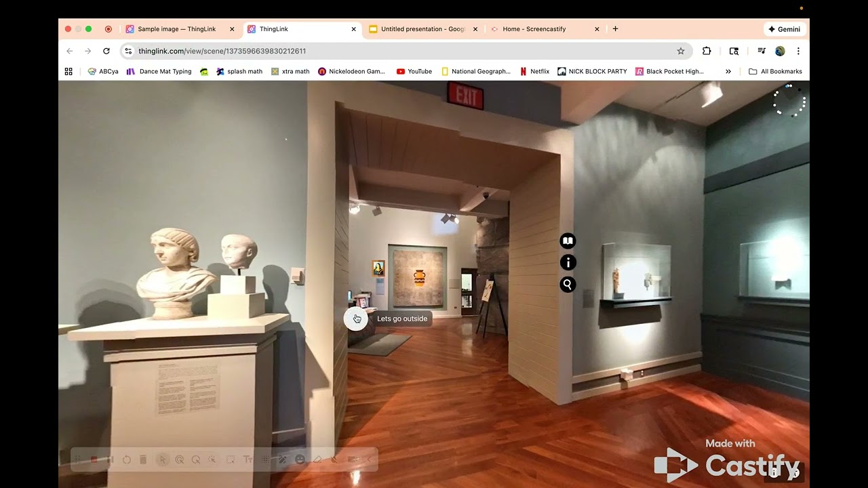
Task: Go back in browser history
Action: [x=69, y=51]
